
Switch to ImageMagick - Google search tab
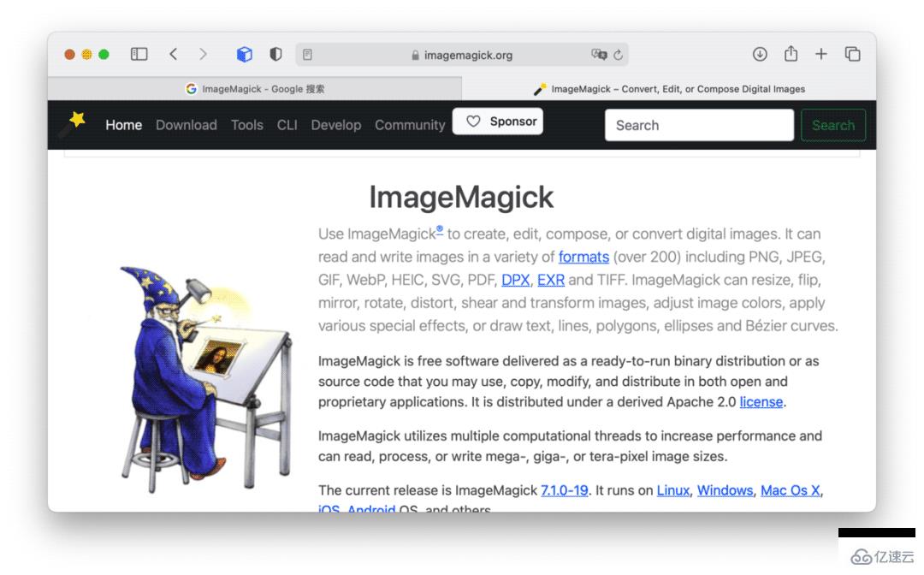(255, 88)
